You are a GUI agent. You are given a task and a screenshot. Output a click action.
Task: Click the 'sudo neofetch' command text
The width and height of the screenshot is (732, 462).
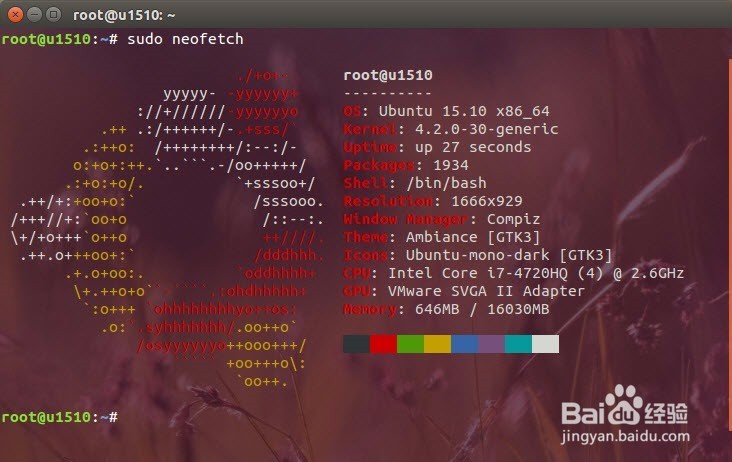pyautogui.click(x=185, y=39)
